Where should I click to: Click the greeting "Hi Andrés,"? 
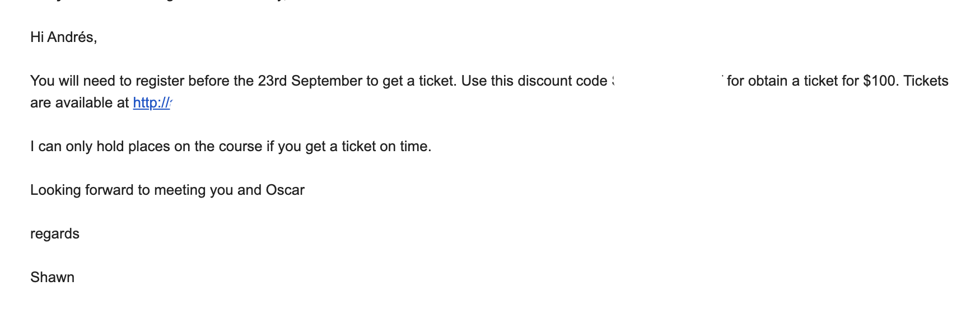[64, 38]
